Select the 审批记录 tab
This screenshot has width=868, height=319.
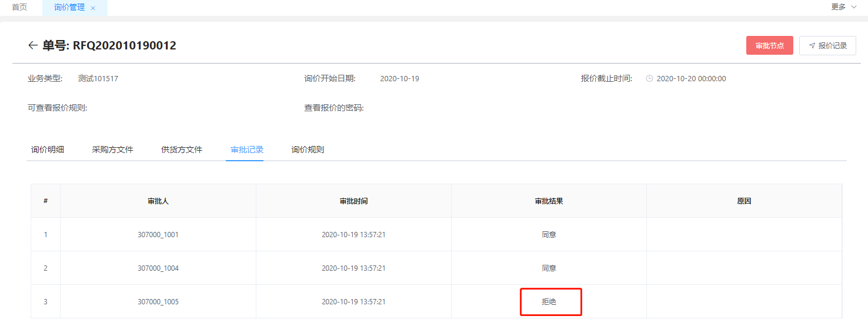[x=247, y=149]
